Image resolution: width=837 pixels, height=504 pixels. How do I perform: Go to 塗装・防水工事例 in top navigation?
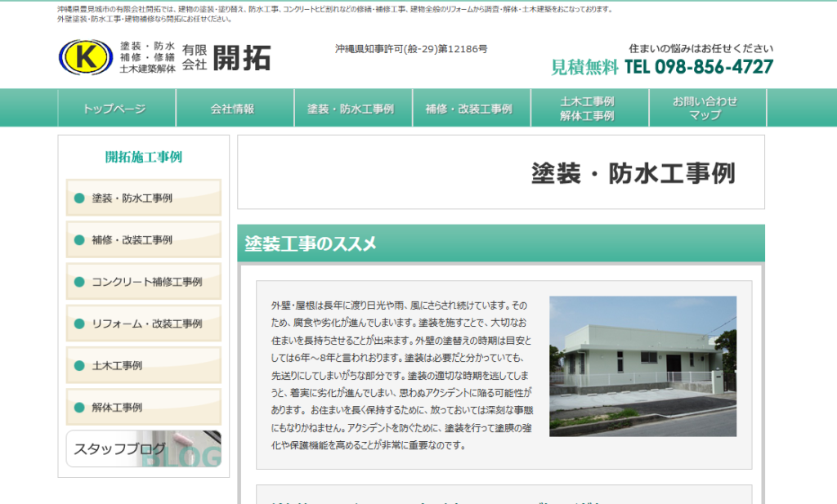351,109
